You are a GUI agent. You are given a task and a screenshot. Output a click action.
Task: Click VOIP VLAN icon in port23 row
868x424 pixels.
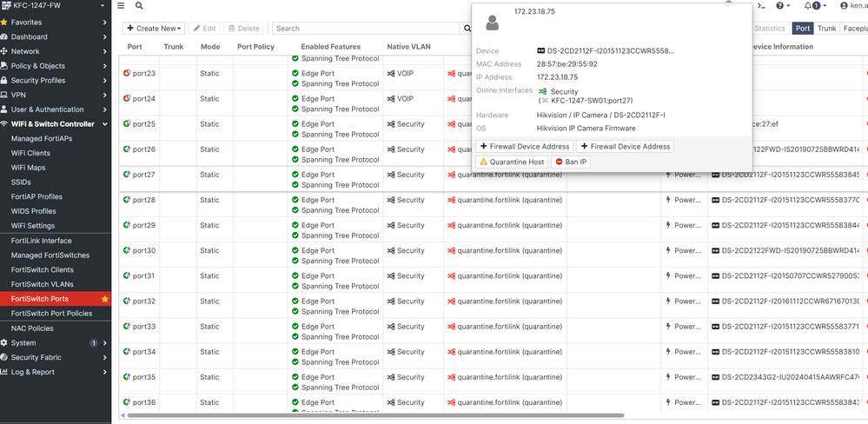391,73
